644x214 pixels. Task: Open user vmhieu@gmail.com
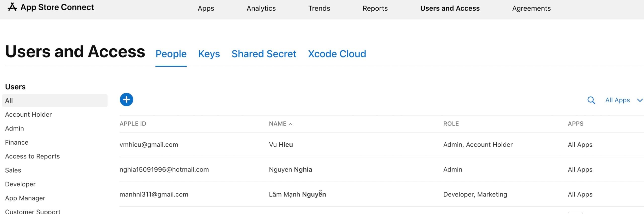[x=149, y=145]
